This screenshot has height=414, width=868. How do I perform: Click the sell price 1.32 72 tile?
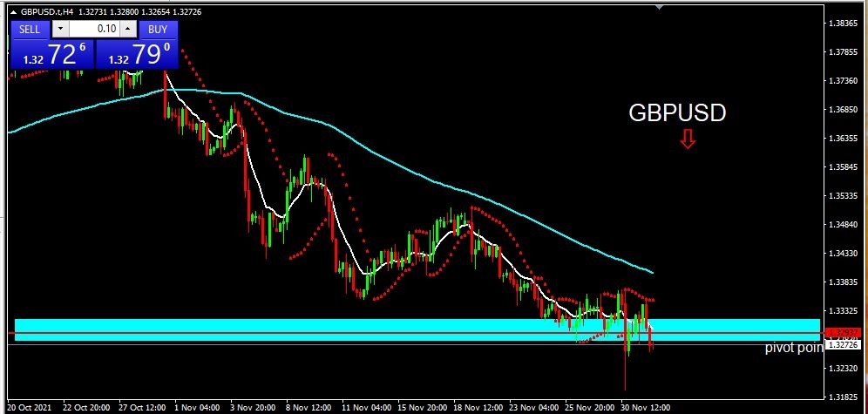pyautogui.click(x=52, y=54)
